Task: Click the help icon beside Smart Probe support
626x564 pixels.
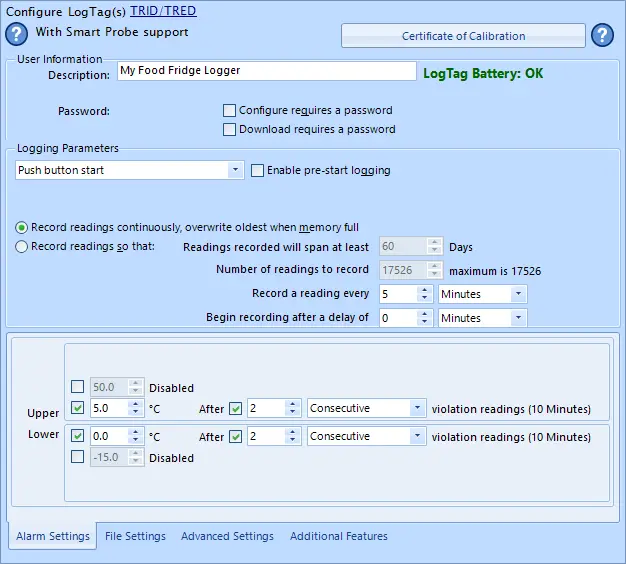Action: click(x=17, y=35)
